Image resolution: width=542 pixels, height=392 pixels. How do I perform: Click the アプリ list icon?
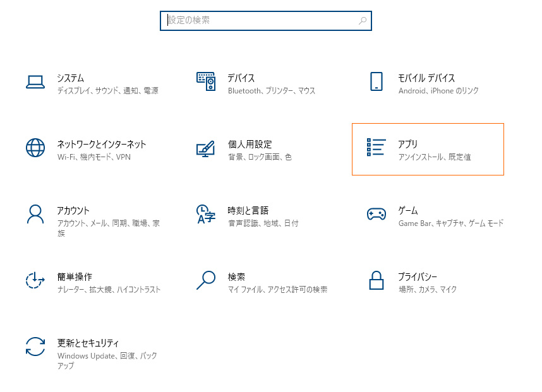pyautogui.click(x=376, y=147)
